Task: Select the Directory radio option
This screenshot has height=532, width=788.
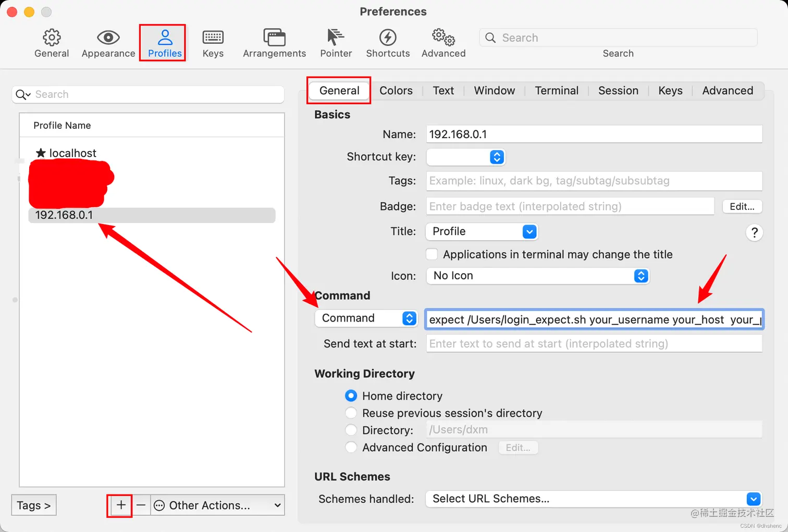Action: (351, 430)
